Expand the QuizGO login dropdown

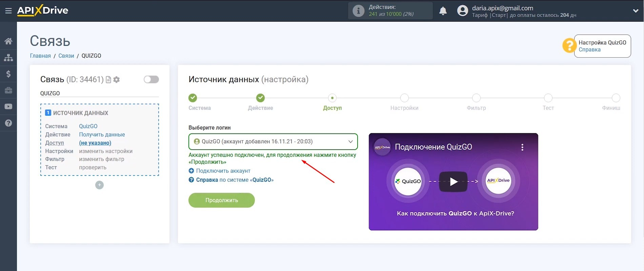(273, 142)
